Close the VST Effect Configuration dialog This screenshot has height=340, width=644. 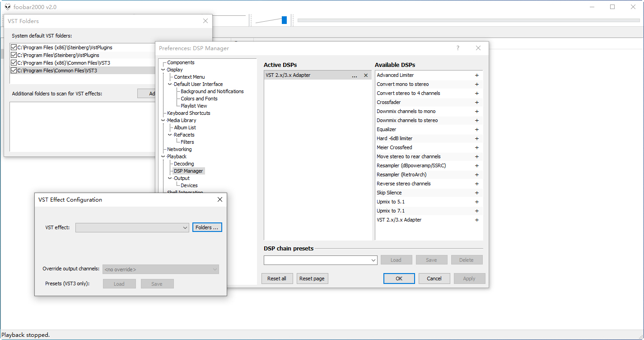(220, 199)
